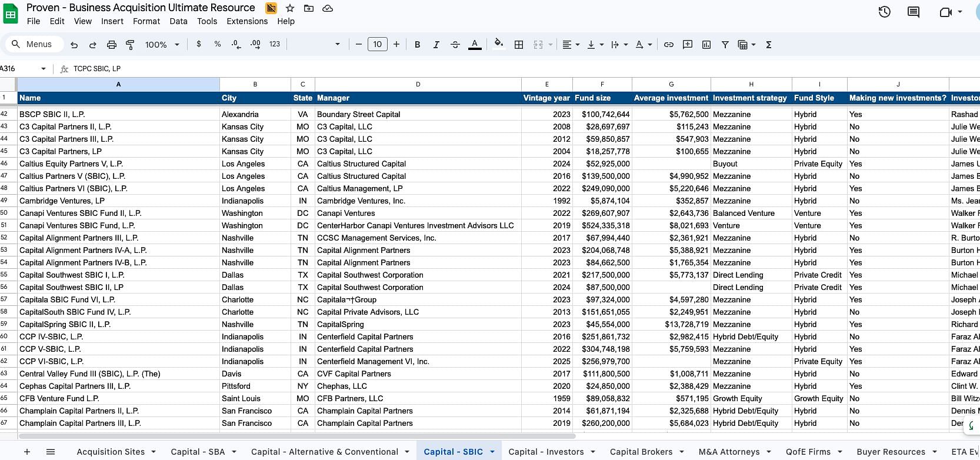Open the Borders tool
The height and width of the screenshot is (460, 980).
[519, 45]
